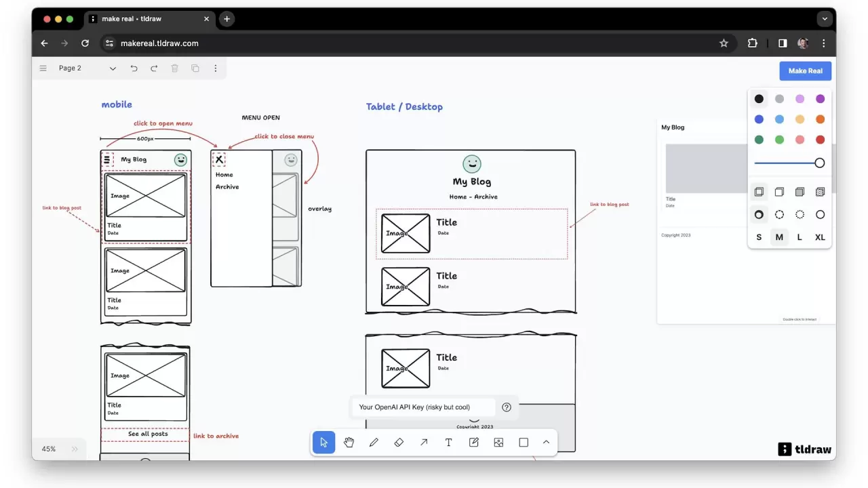Expand more tools chevron in toolbar
The image size is (868, 488).
546,443
